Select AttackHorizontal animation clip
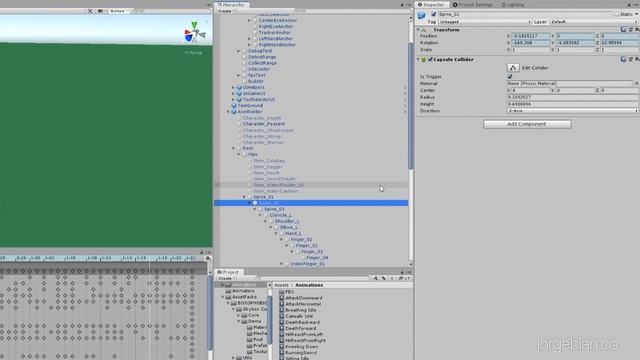Screen dimensions: 640x360 (303, 304)
